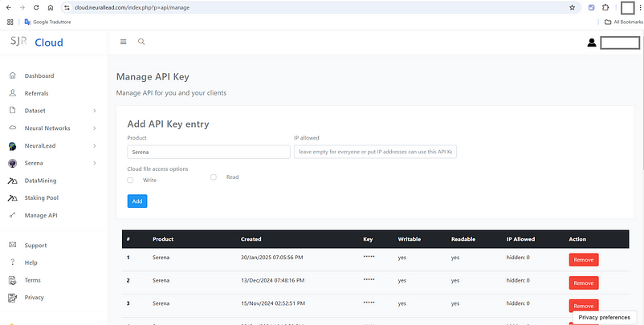Click the Staking Pool mountain icon
644x325 pixels.
[x=12, y=198]
